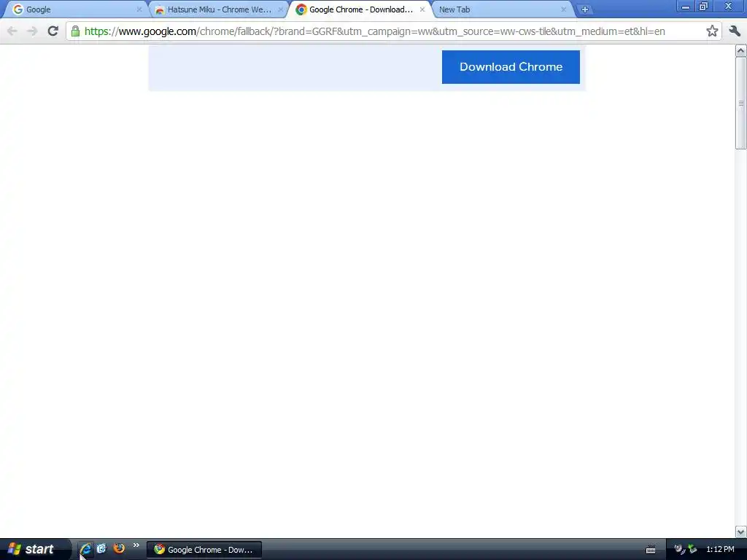Go back to the previous page
This screenshot has height=560, width=747.
(12, 31)
